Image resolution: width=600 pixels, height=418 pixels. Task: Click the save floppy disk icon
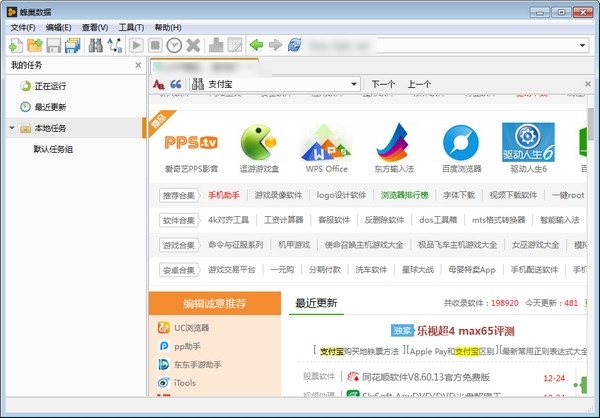click(54, 46)
